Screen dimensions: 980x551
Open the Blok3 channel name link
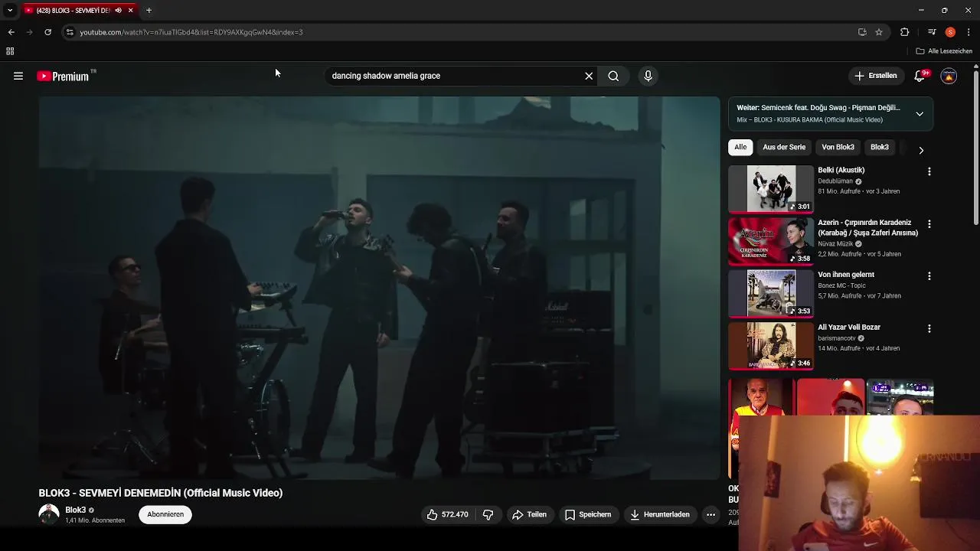point(75,510)
